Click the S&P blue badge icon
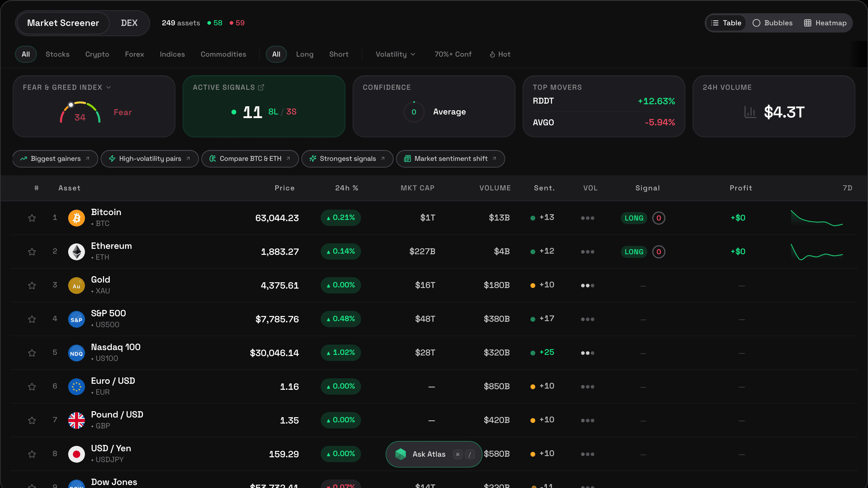 point(77,319)
